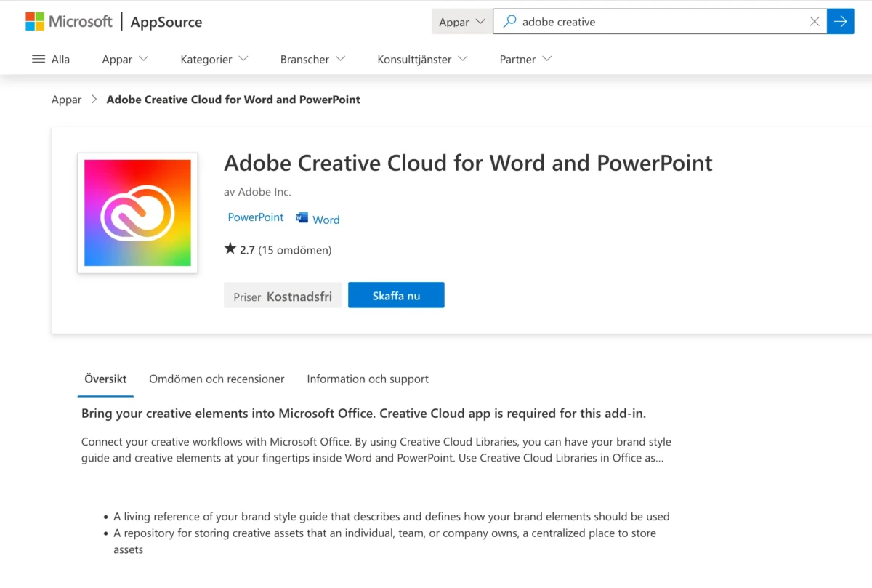This screenshot has height=588, width=872.
Task: Click the Adobe Creative Cloud app logo
Action: (137, 213)
